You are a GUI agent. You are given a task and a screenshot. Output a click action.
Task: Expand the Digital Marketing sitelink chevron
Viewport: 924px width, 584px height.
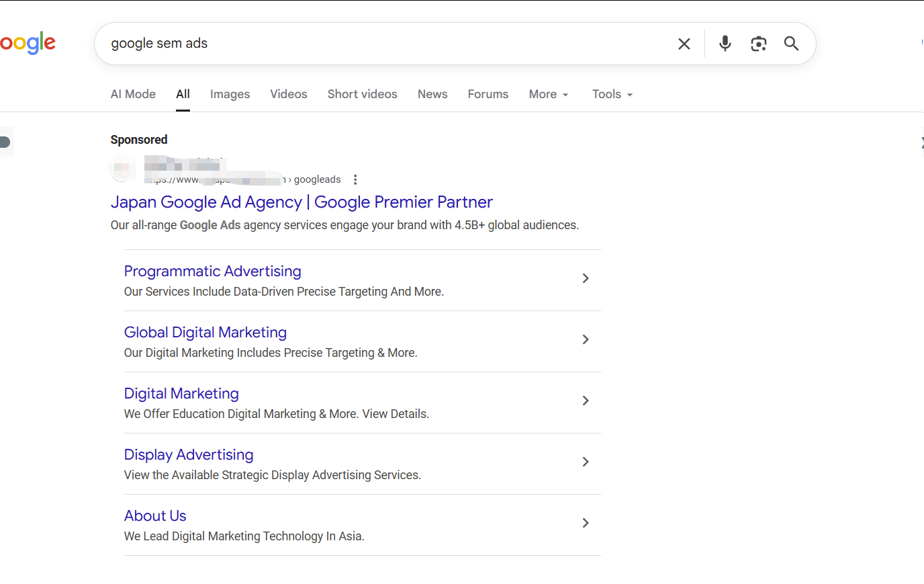[x=585, y=401]
